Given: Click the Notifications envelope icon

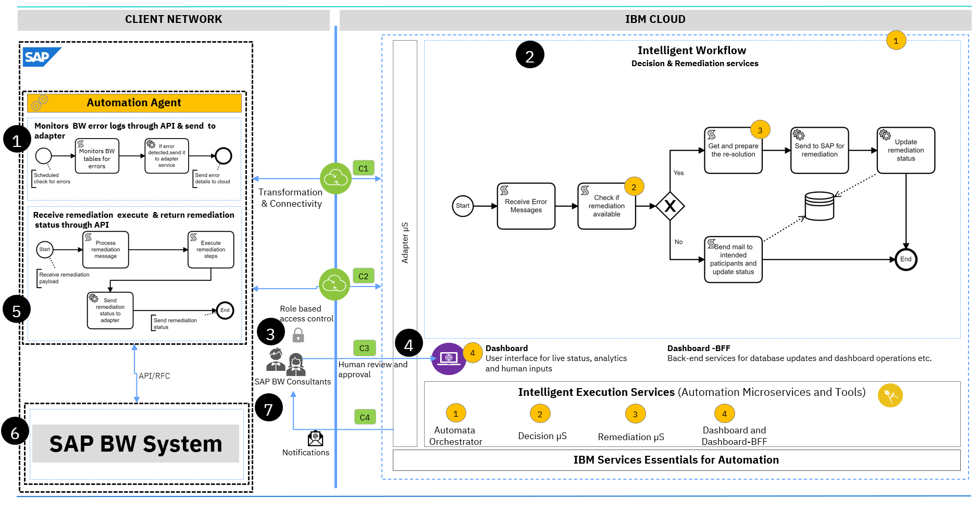Looking at the screenshot, I should click(315, 439).
